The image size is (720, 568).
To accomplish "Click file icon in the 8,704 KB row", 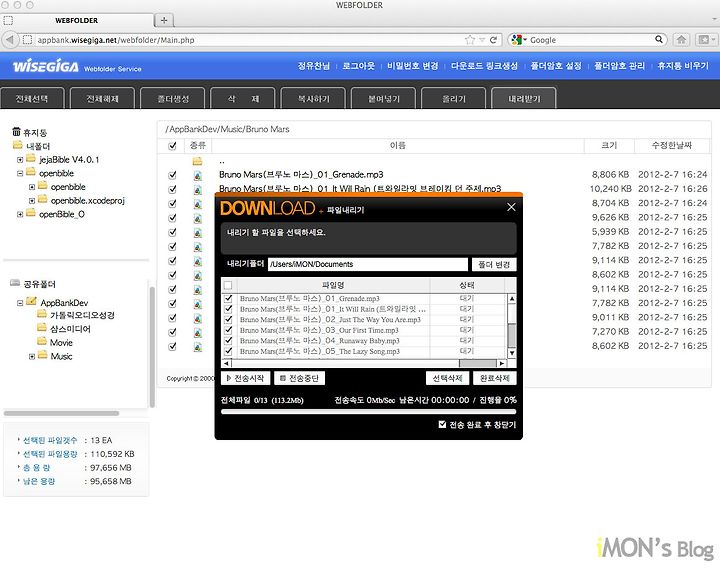I will pos(197,203).
